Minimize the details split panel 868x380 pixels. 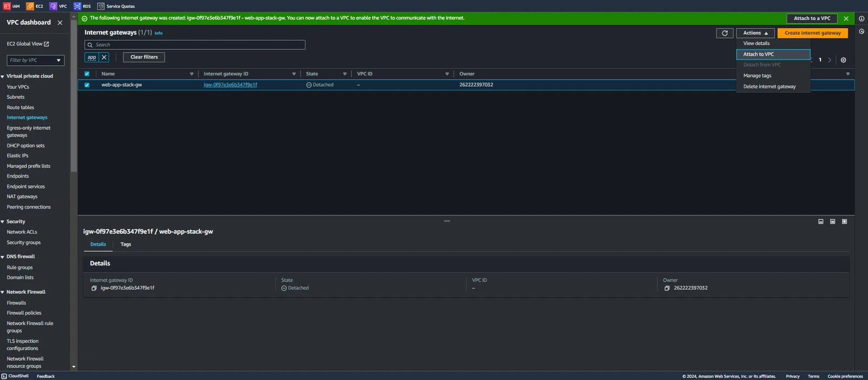(821, 221)
